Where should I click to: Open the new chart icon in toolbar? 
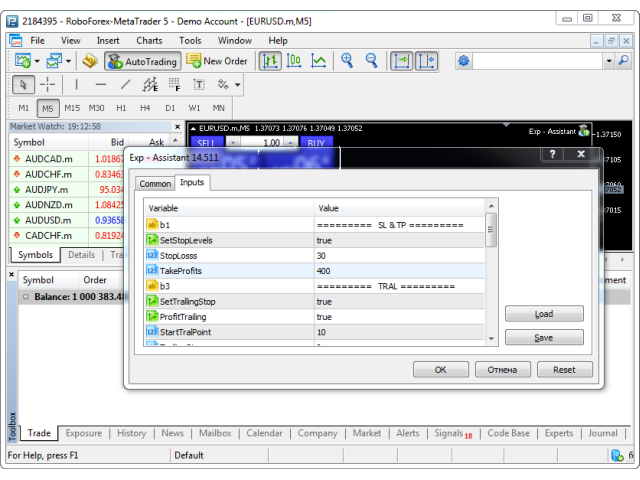(x=22, y=61)
